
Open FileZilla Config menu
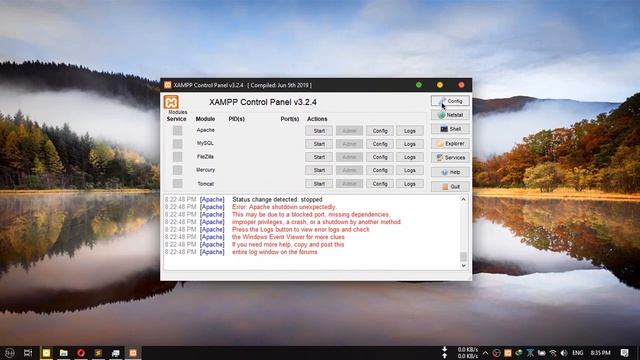tap(380, 157)
